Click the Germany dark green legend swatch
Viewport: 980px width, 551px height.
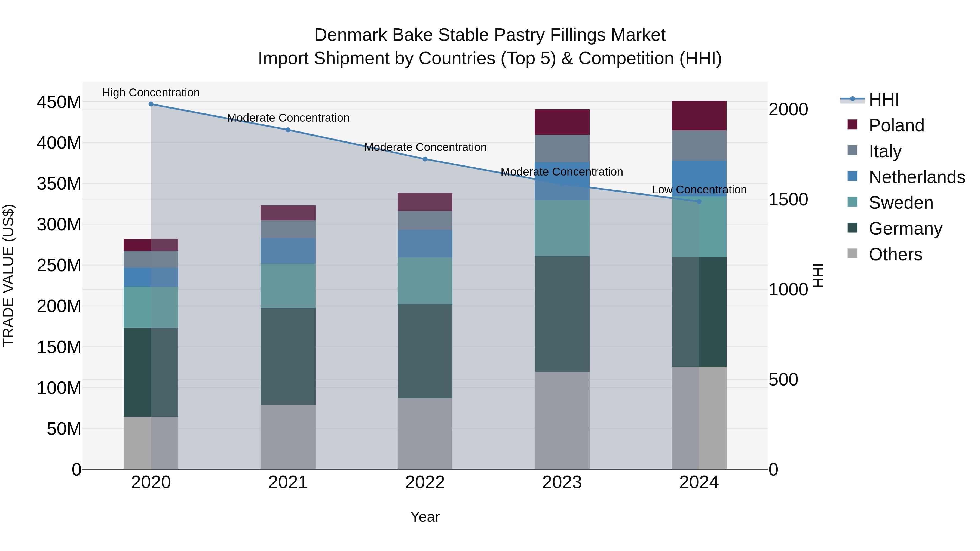[853, 228]
